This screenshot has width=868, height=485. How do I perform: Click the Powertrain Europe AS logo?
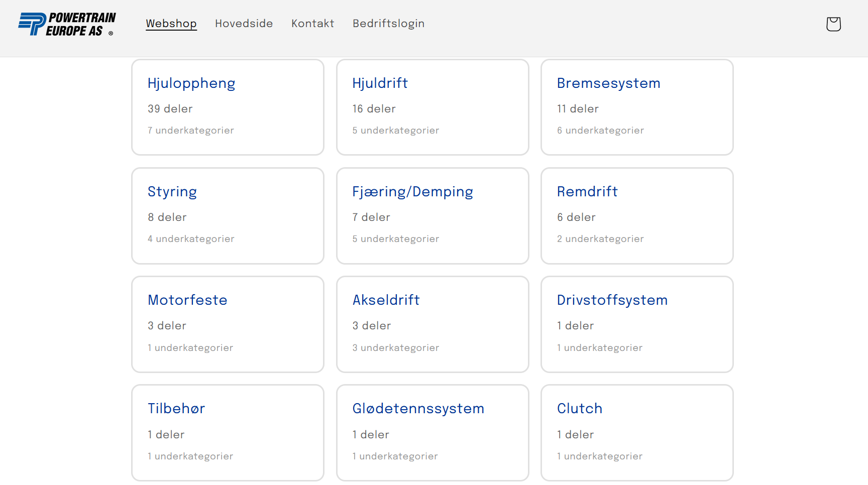click(67, 24)
